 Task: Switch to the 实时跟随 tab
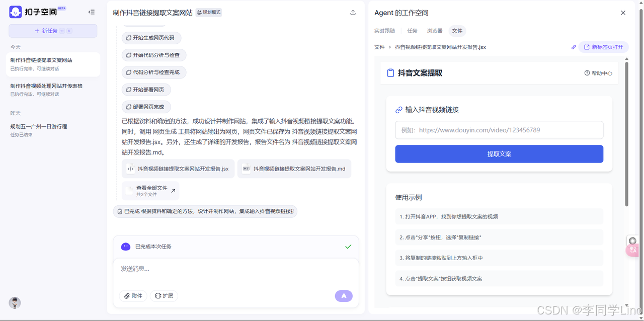coord(384,31)
